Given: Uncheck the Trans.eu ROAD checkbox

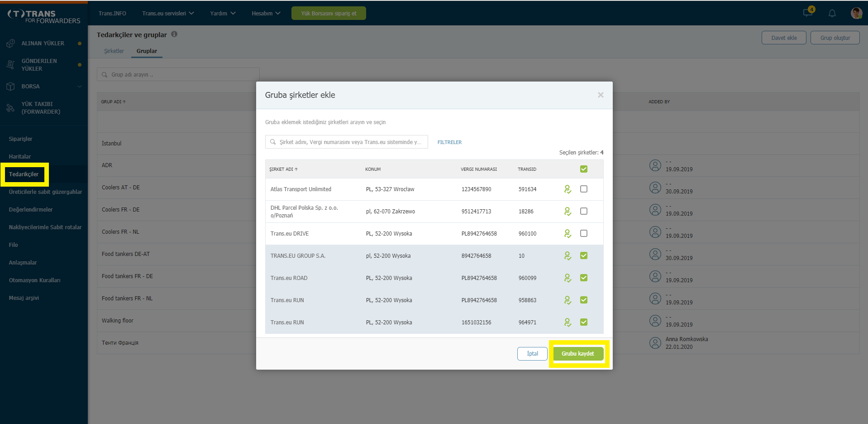Looking at the screenshot, I should tap(584, 278).
